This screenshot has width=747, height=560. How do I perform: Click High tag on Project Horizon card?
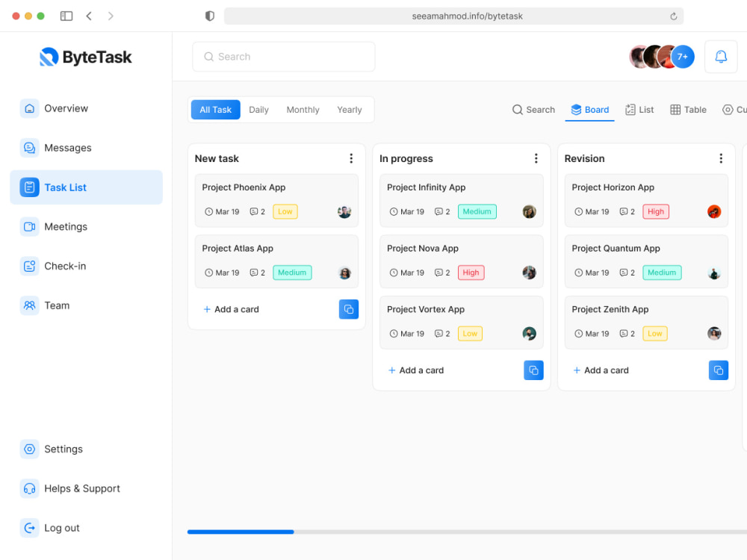656,211
